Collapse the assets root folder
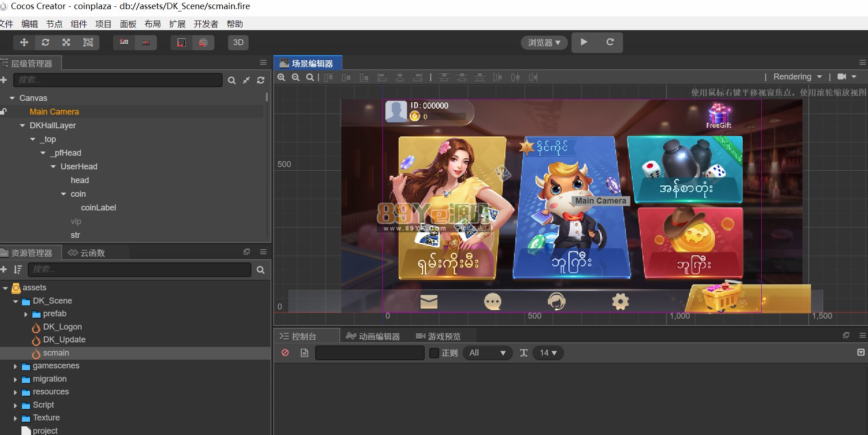The width and height of the screenshot is (868, 435). 5,288
